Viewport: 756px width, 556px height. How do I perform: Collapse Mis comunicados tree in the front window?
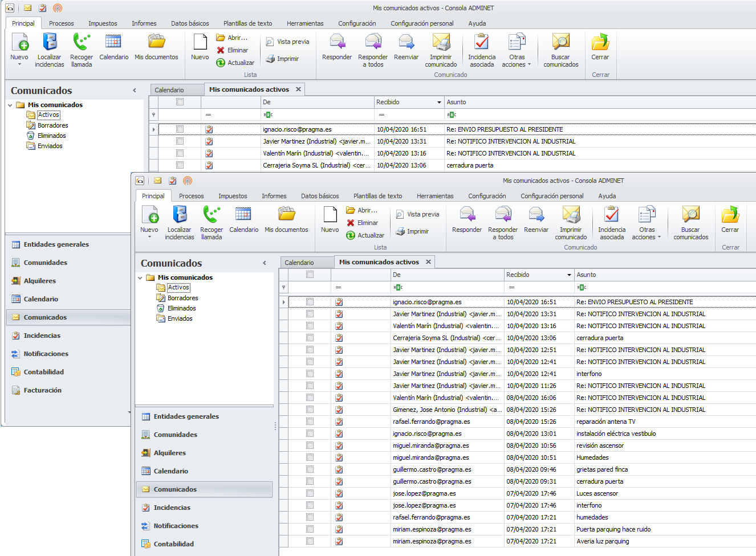click(x=140, y=278)
